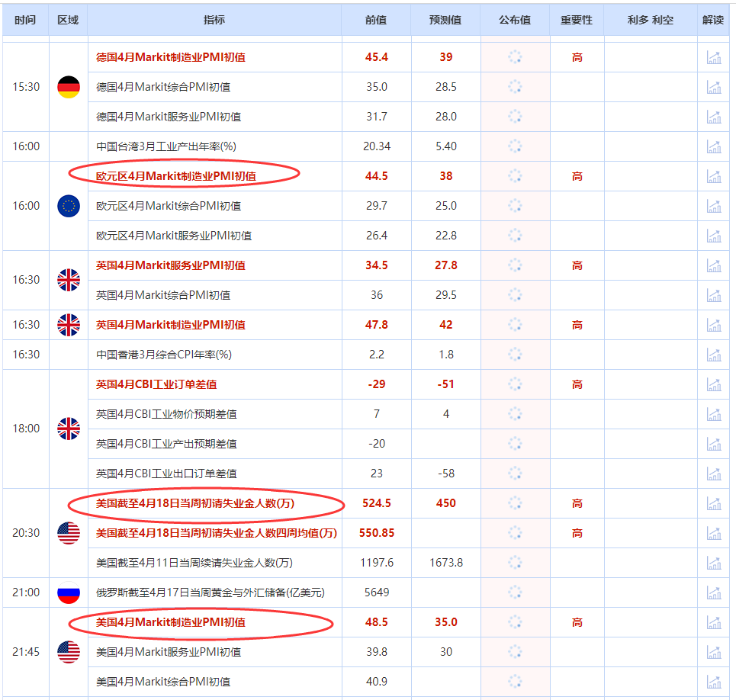Open chart icon for 欧元区4月Markit综合PMI初值
Image resolution: width=736 pixels, height=700 pixels.
tap(714, 206)
